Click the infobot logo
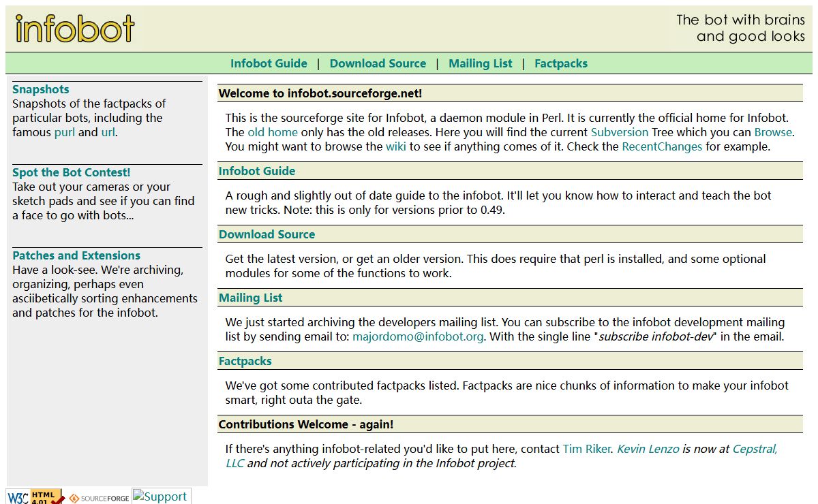Image resolution: width=818 pixels, height=504 pixels. click(x=75, y=29)
